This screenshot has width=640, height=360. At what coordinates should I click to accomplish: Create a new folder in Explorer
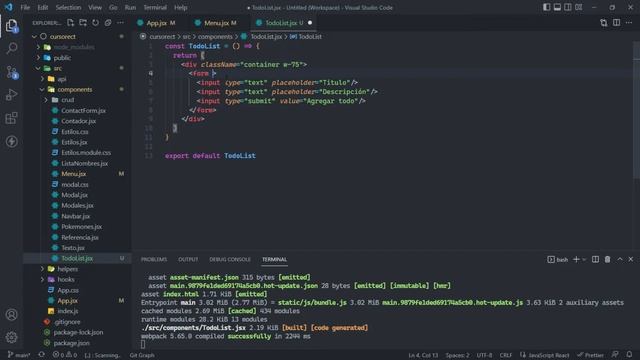83,23
